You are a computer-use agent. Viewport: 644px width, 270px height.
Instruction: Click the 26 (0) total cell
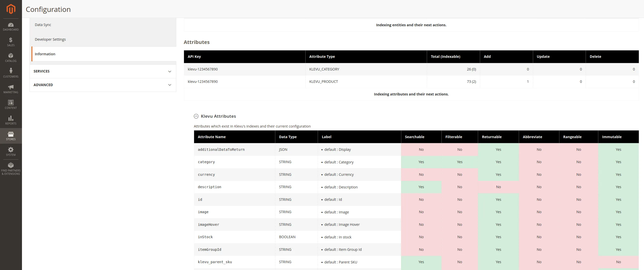(453, 69)
